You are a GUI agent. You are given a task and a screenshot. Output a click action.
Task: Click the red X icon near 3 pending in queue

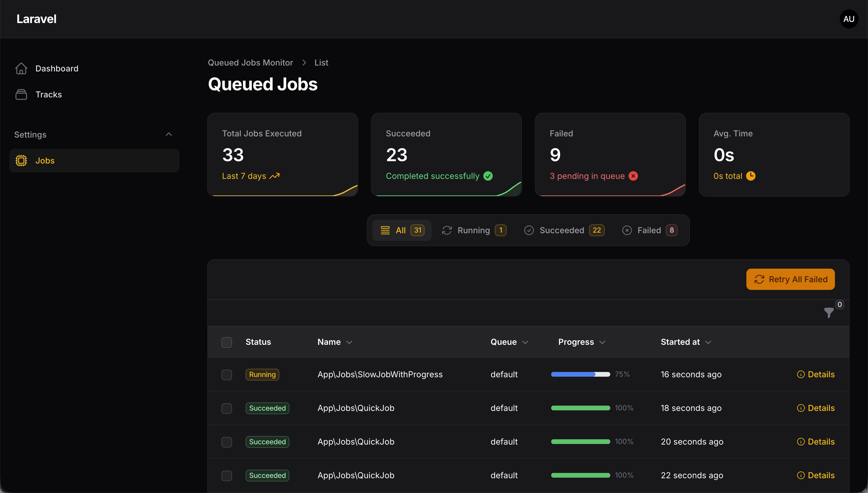633,176
